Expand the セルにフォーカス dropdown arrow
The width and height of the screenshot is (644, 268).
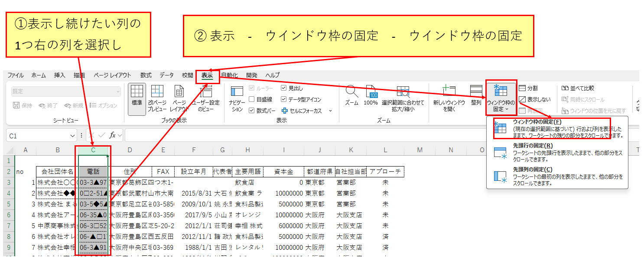pyautogui.click(x=330, y=111)
